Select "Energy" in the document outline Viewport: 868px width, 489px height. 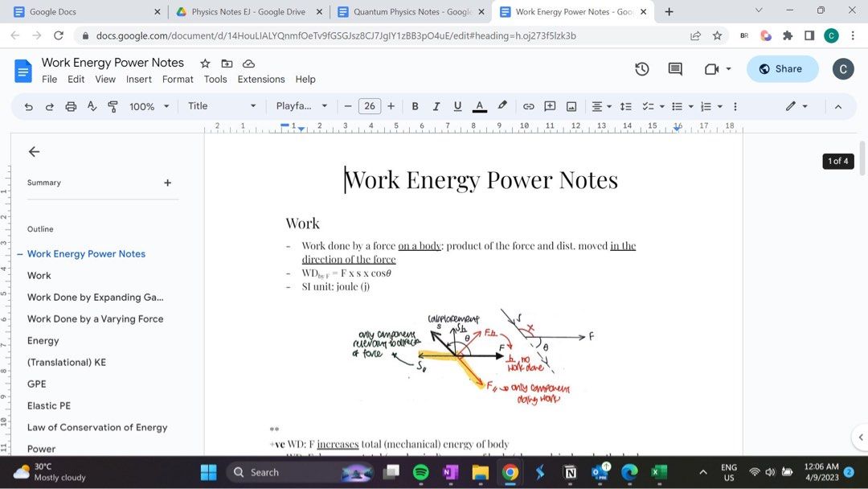click(x=43, y=340)
